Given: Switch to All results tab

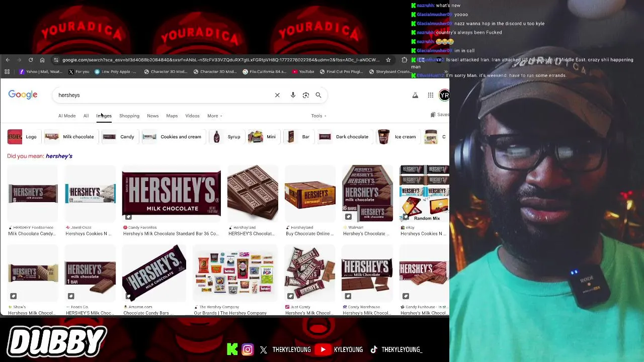Looking at the screenshot, I should click(x=86, y=116).
